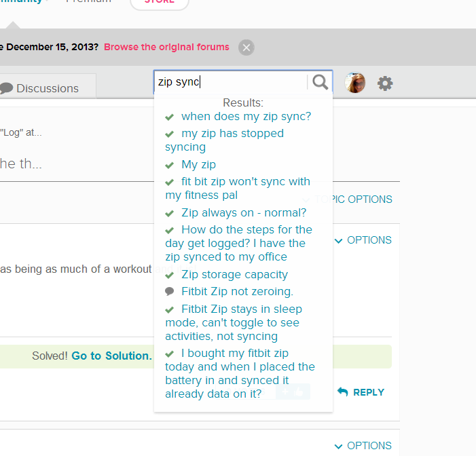
Task: Click the magnifying glass search icon
Action: [x=321, y=82]
